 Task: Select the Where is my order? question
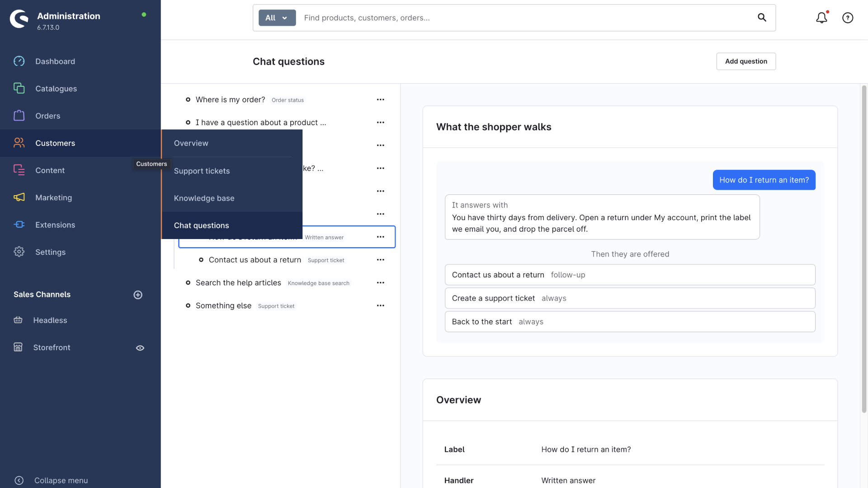coord(230,99)
